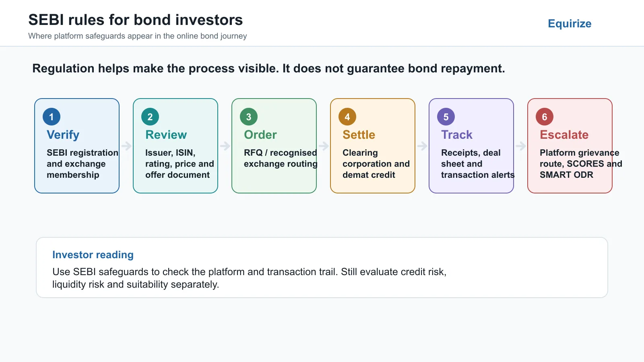Click the arrow between Verify and Review

pos(126,146)
